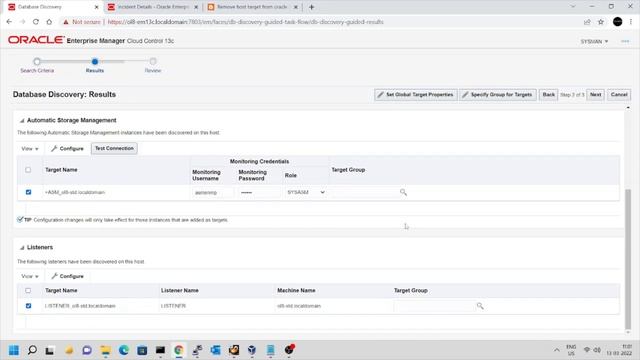Open the Windows Start menu

(x=14, y=350)
